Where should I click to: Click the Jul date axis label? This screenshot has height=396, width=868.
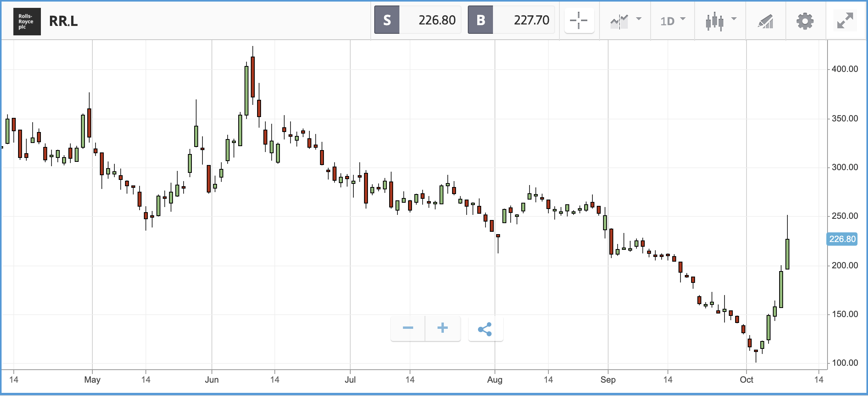pyautogui.click(x=350, y=380)
